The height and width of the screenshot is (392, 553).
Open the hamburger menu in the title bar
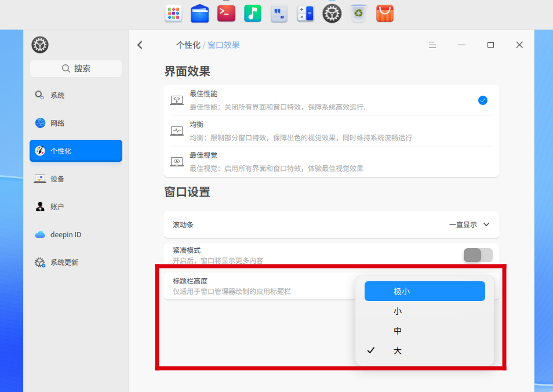click(432, 45)
